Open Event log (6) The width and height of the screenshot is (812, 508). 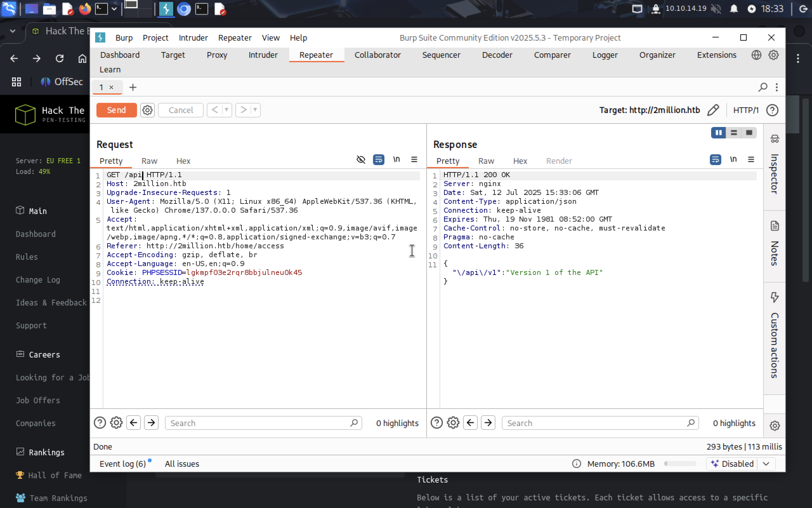(x=122, y=464)
